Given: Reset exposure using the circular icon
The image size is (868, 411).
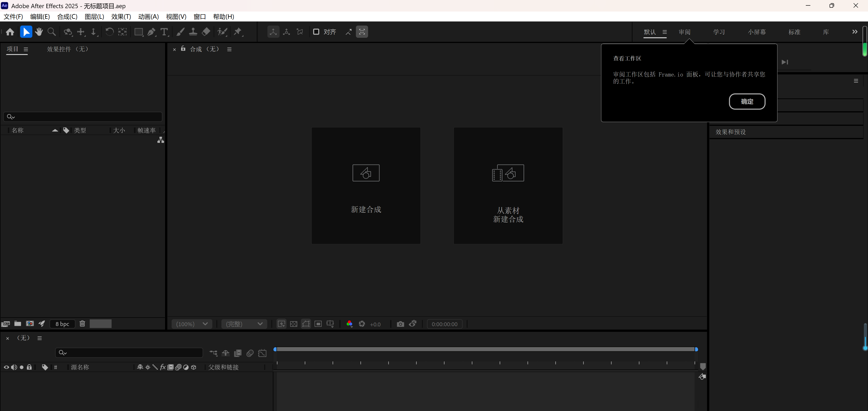Looking at the screenshot, I should [x=362, y=324].
